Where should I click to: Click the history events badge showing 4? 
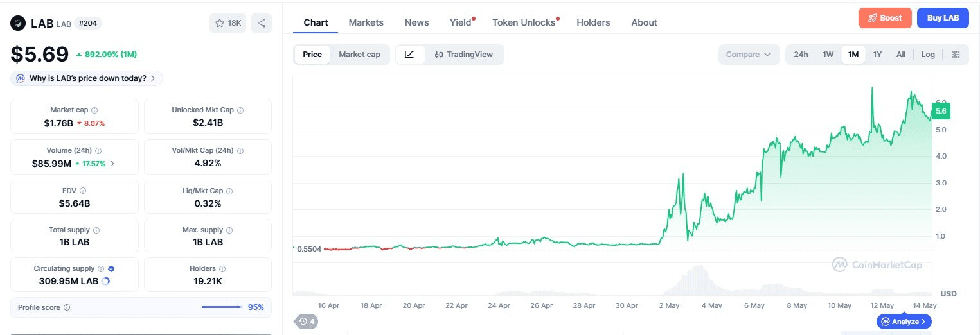pyautogui.click(x=307, y=322)
